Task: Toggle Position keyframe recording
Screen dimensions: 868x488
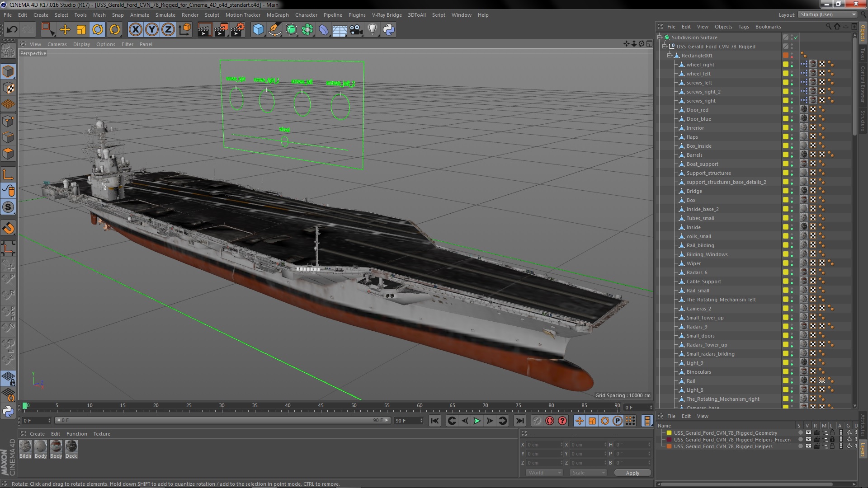Action: pos(579,421)
